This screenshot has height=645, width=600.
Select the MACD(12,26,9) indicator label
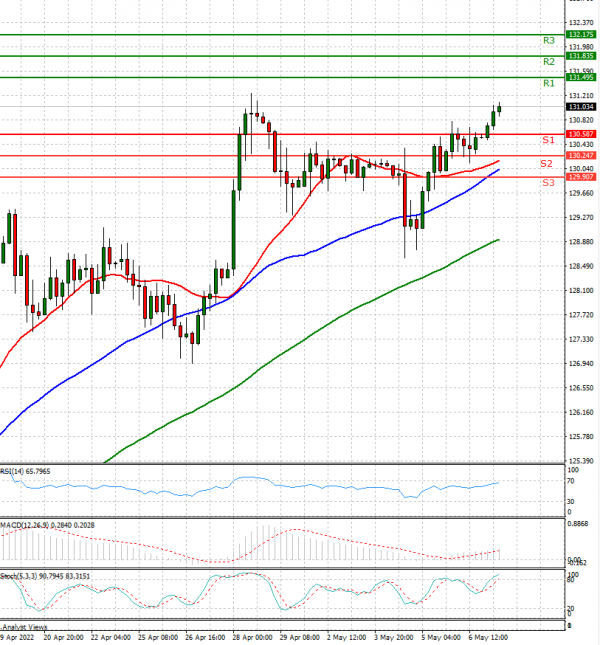(40, 525)
